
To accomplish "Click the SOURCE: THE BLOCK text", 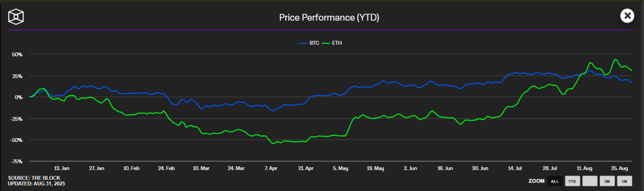I will tap(34, 178).
